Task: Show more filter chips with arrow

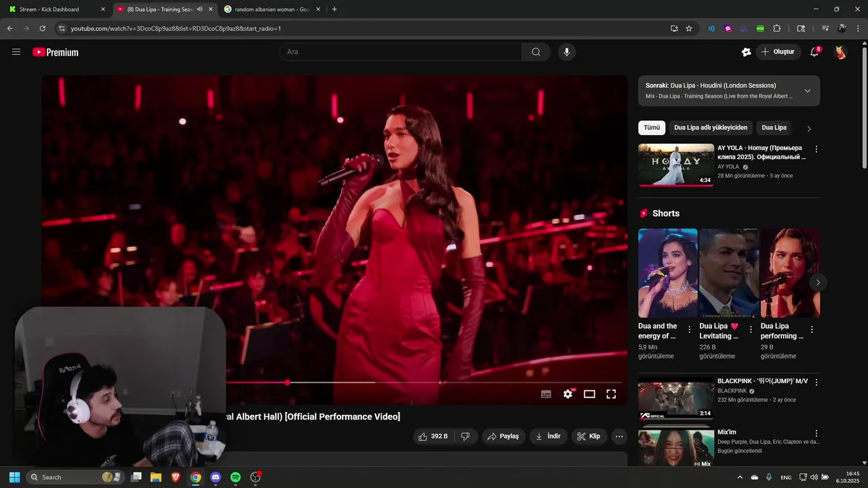Action: tap(808, 128)
